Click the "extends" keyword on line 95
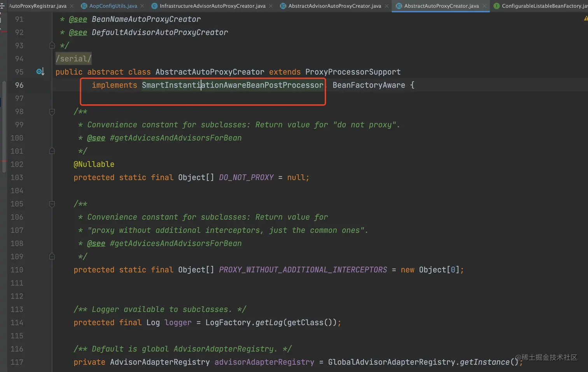 [285, 72]
